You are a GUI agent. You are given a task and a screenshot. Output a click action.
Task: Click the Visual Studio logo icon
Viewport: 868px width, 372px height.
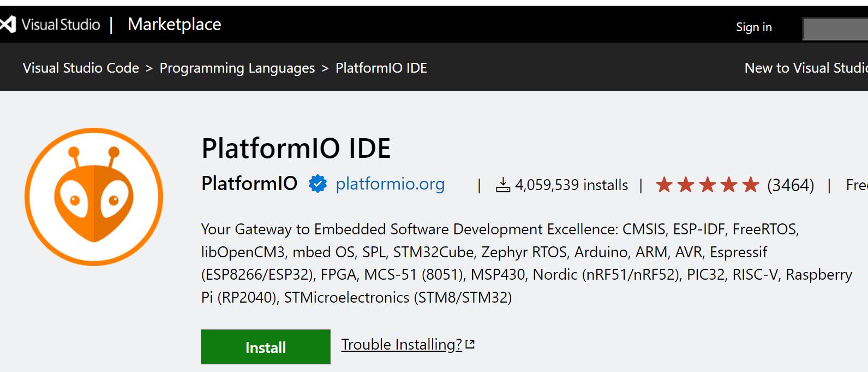coord(8,25)
